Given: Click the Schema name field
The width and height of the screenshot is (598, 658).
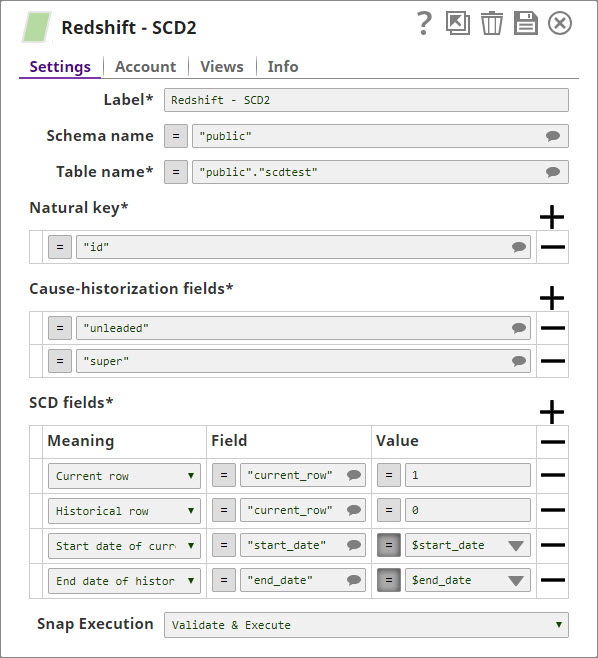Looking at the screenshot, I should pos(380,136).
